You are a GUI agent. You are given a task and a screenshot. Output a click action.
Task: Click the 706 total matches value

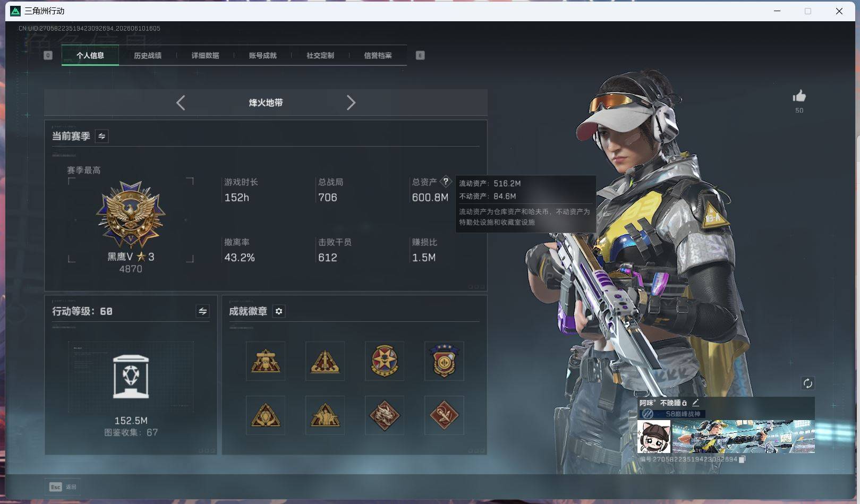pos(327,198)
